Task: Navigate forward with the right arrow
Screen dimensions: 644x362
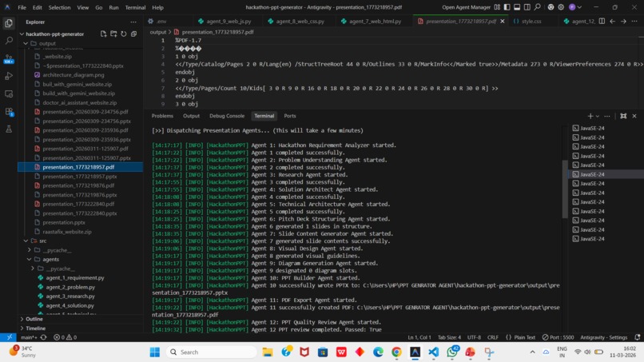Action: click(x=623, y=21)
